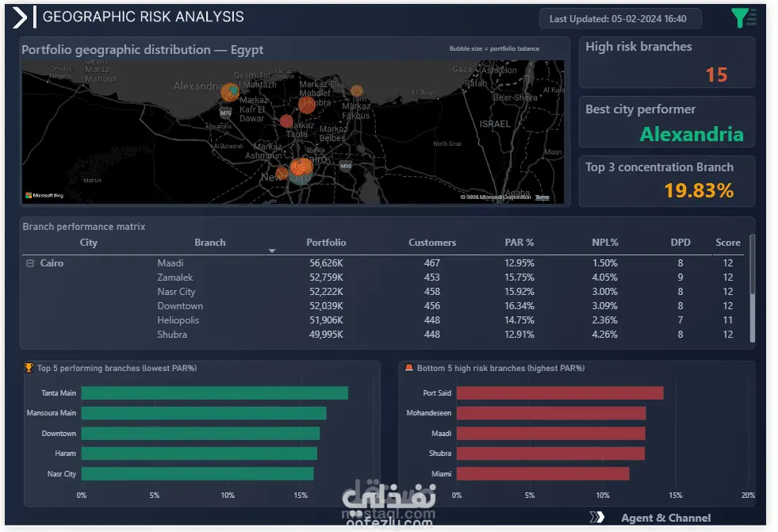The height and width of the screenshot is (532, 778).
Task: Click the trophy icon of top branches
Action: click(29, 367)
